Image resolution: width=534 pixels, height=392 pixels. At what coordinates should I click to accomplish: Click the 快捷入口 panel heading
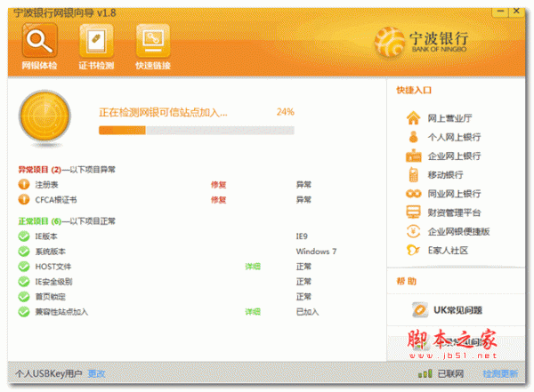[x=414, y=90]
